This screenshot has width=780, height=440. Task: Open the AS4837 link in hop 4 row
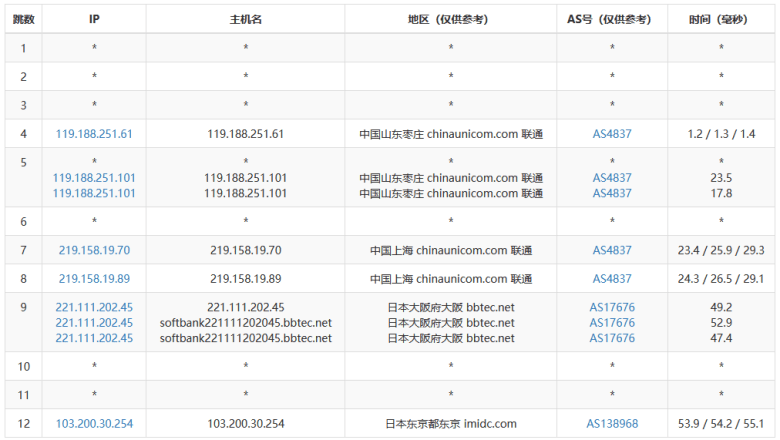[x=612, y=134]
